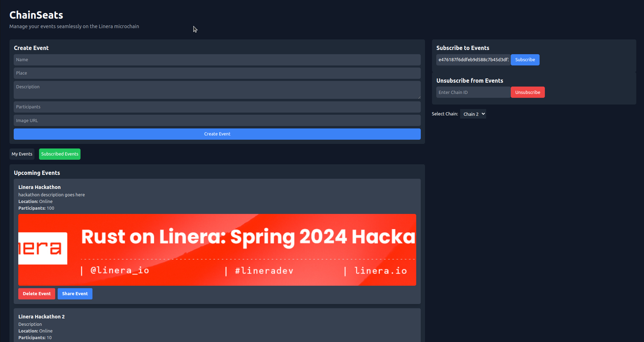Switch to My Events tab

[x=22, y=154]
